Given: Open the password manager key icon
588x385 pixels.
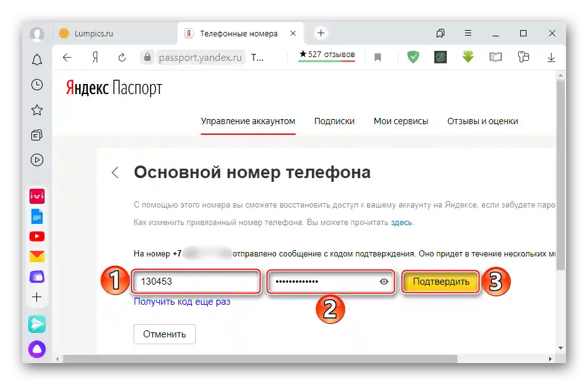Looking at the screenshot, I should click(x=523, y=57).
